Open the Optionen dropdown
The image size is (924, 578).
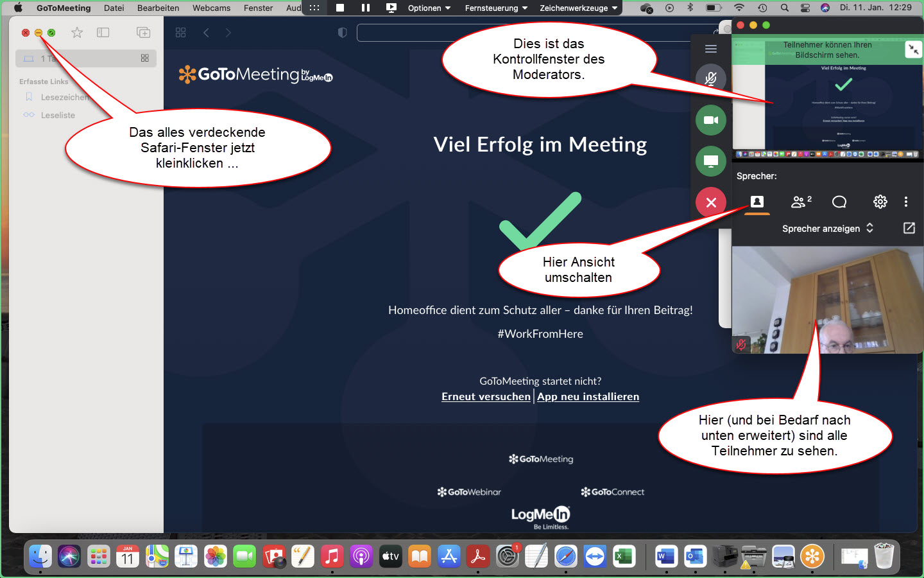(x=429, y=8)
